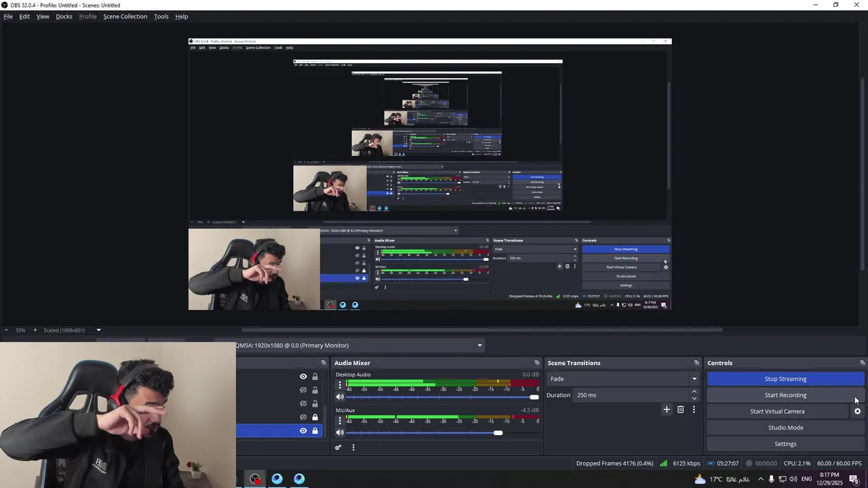Click microphone icon in system tray

click(x=772, y=479)
